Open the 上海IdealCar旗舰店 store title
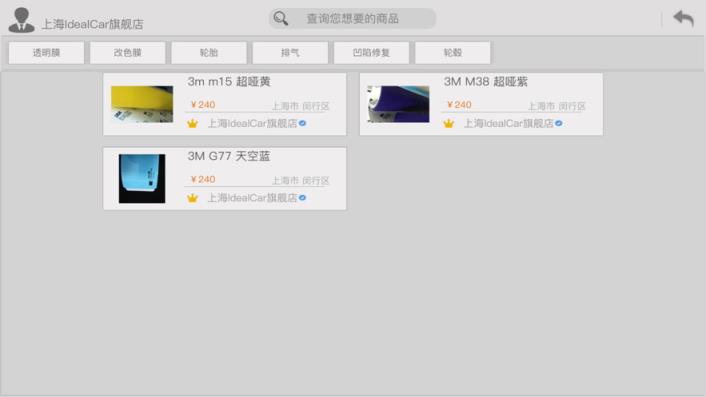Screen dimensions: 706x397 (x=92, y=24)
